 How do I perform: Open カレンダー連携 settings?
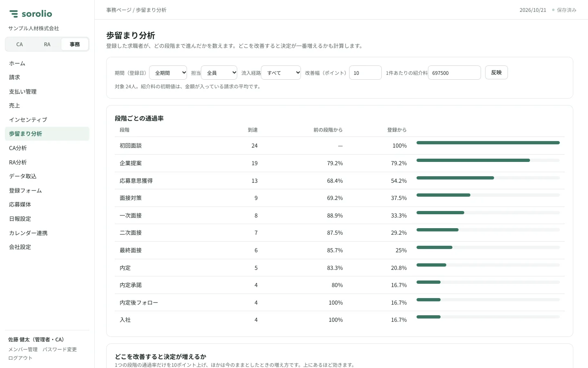click(47, 233)
